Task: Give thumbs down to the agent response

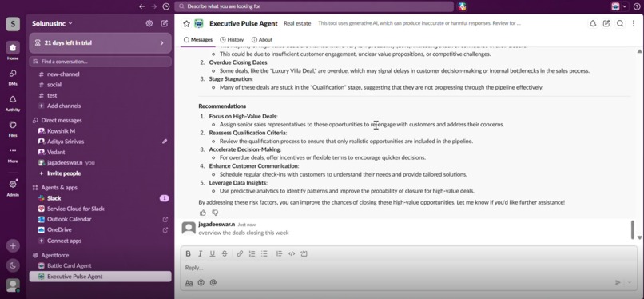Action: click(215, 213)
